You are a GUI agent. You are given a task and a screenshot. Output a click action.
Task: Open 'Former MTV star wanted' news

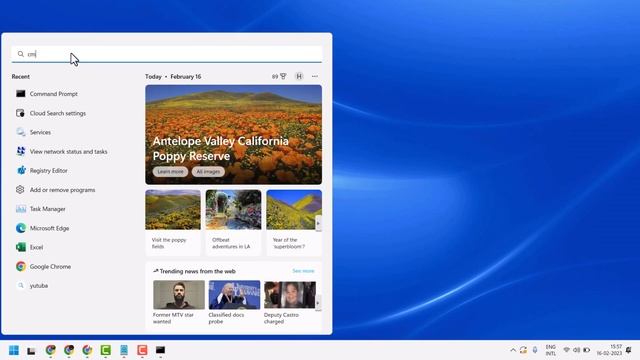179,302
